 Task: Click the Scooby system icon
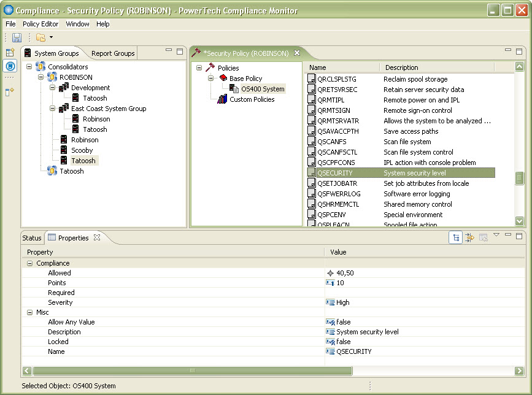click(64, 150)
